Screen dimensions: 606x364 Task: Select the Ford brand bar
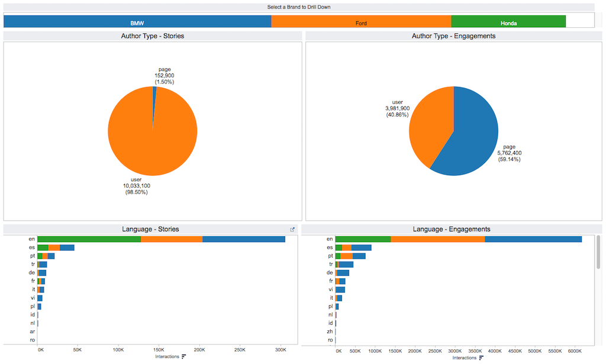(x=361, y=22)
